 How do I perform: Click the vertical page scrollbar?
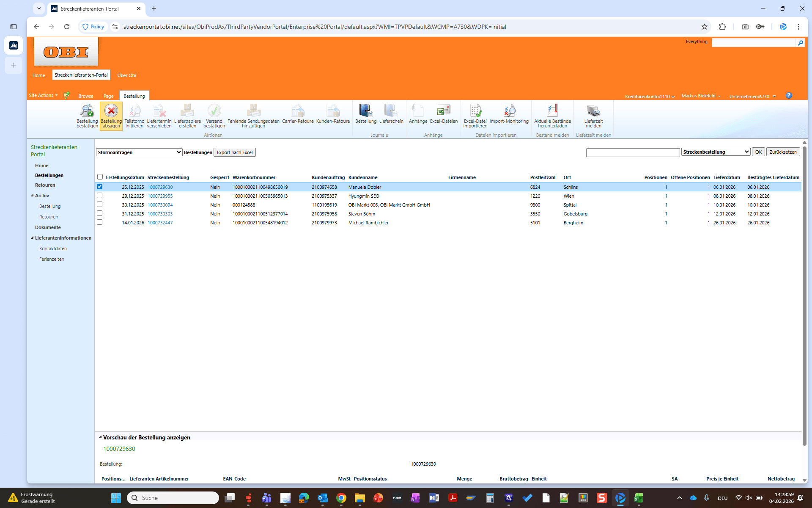click(x=804, y=296)
